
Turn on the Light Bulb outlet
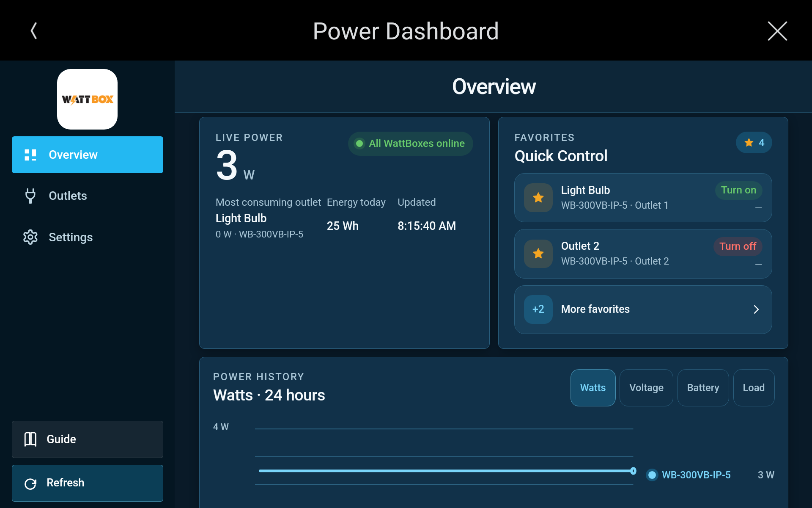click(x=738, y=190)
